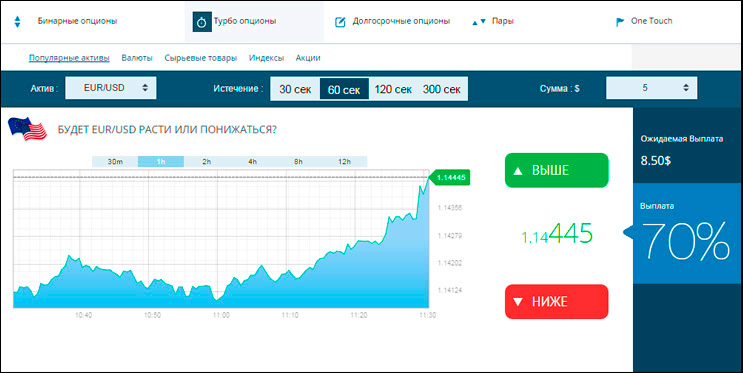
Task: Click the green ВЫШЕ button
Action: click(x=556, y=170)
